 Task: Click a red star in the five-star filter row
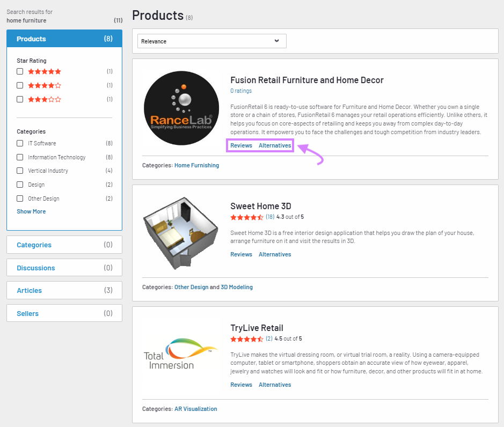[44, 71]
